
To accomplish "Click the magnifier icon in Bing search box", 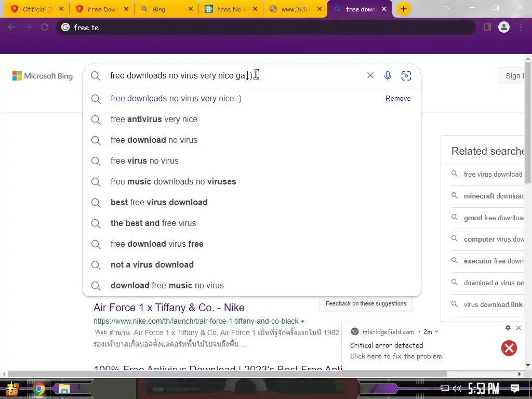I will tap(96, 76).
